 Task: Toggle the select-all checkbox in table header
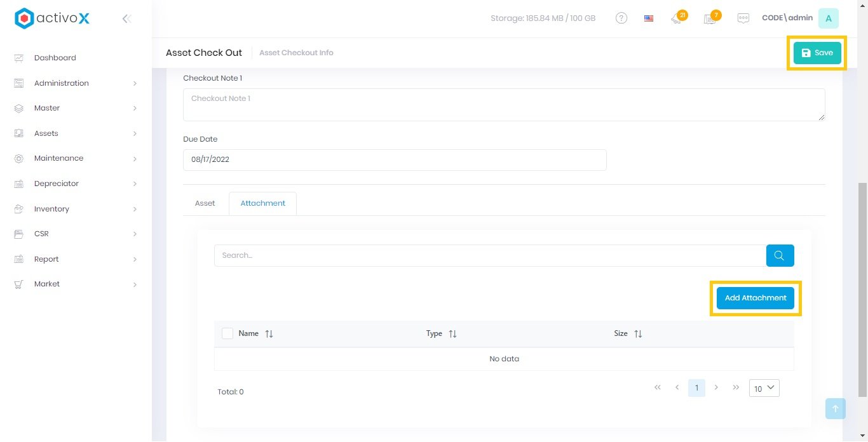tap(227, 333)
